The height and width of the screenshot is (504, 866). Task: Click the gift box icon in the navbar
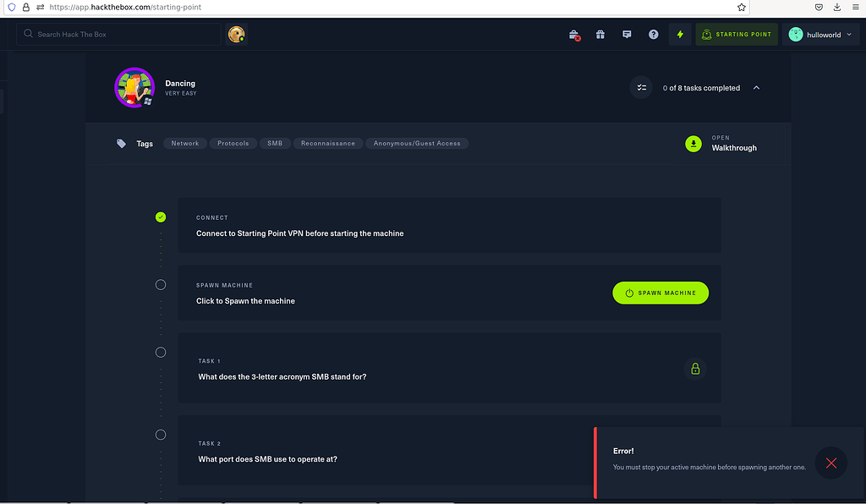click(600, 34)
